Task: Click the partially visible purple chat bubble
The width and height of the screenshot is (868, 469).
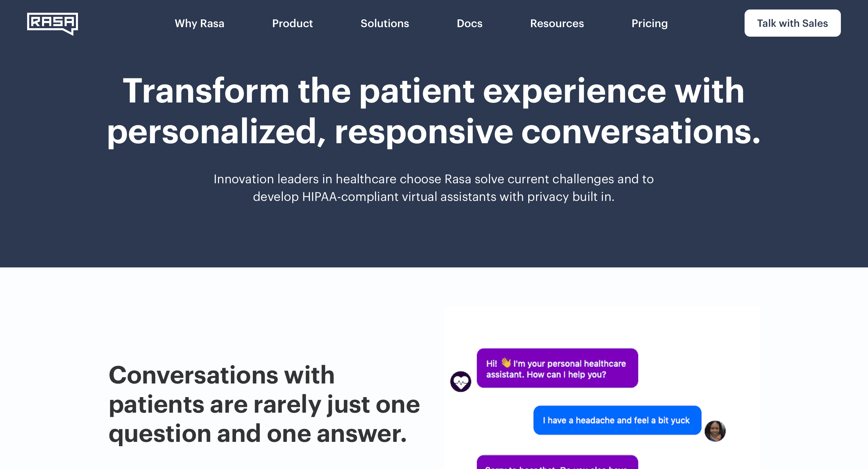Action: click(557, 463)
